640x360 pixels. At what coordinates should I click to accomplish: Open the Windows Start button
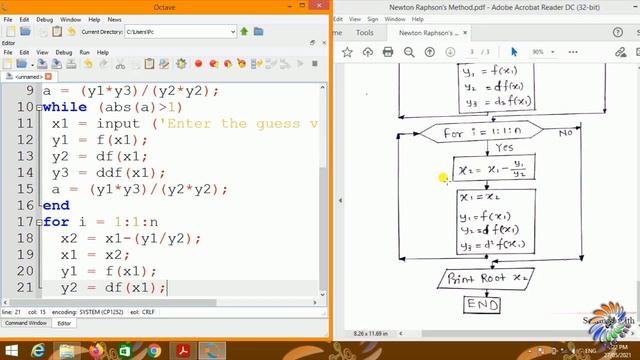(11, 351)
